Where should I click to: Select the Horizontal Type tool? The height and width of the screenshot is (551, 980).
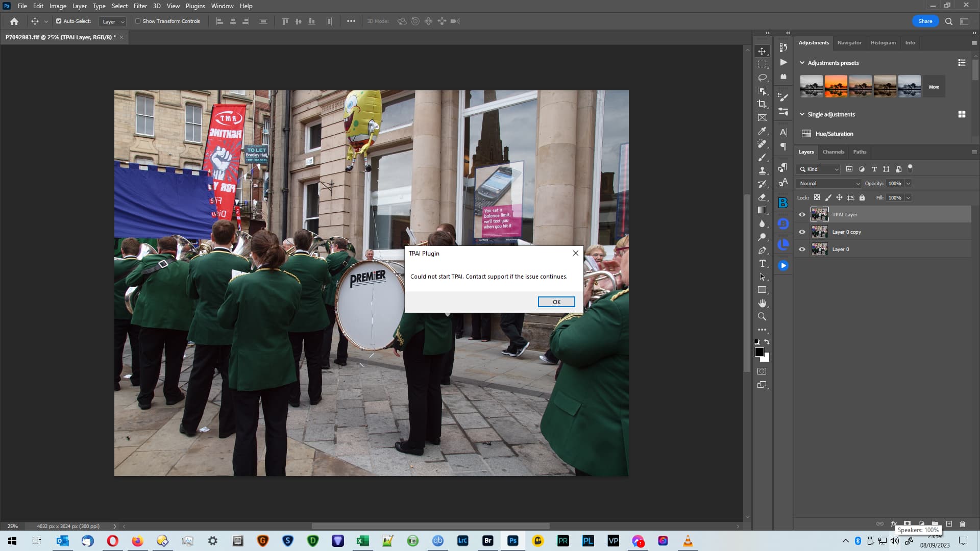[762, 263]
